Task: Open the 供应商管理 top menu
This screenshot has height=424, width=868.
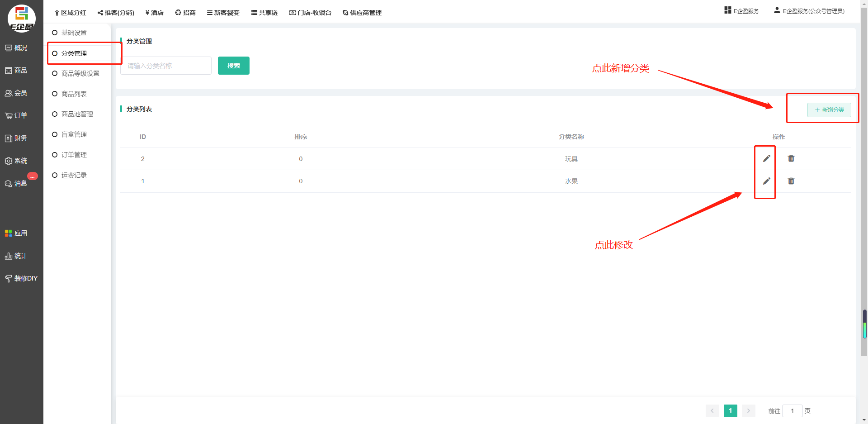Action: (x=362, y=13)
